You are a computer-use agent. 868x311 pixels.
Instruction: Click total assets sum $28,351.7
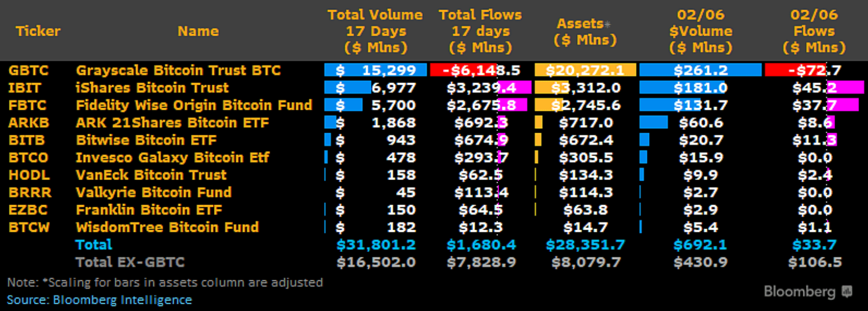tap(585, 244)
